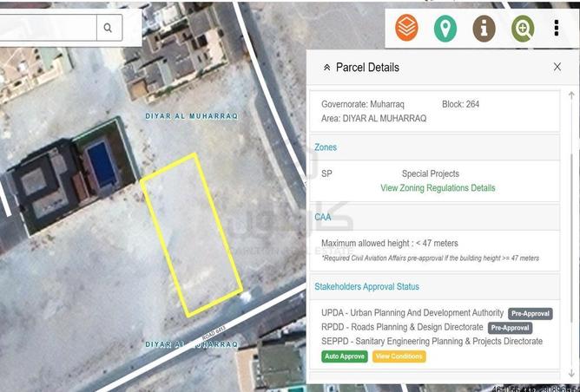Image resolution: width=580 pixels, height=392 pixels.
Task: Click 'Governorate: Muharraq' text
Action: coord(363,104)
